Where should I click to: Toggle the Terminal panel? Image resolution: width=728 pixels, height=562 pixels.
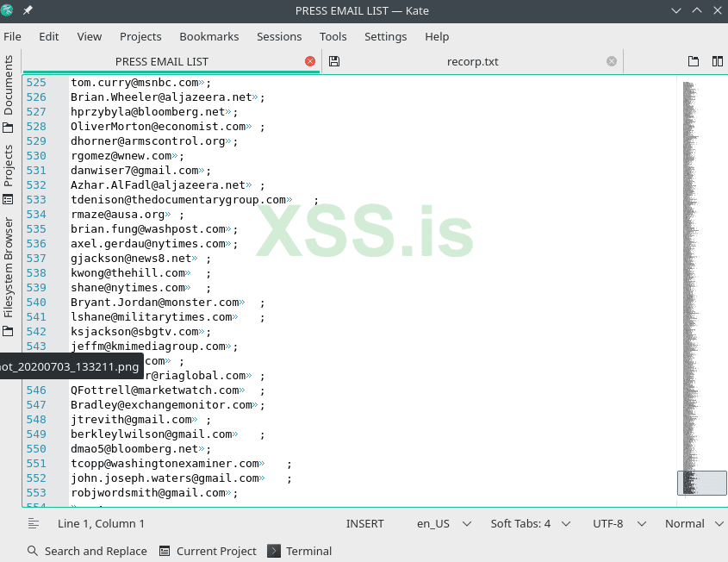pyautogui.click(x=300, y=551)
